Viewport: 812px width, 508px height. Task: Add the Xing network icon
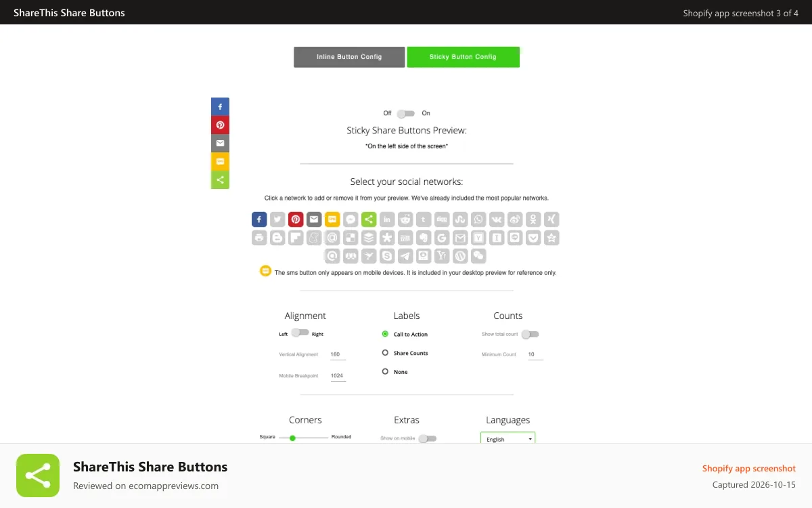[x=551, y=219]
